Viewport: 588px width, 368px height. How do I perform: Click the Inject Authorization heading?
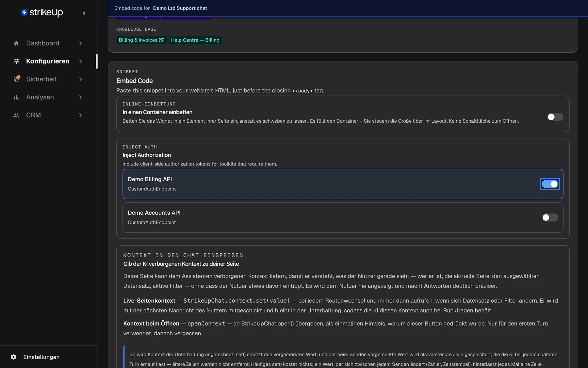coord(147,155)
